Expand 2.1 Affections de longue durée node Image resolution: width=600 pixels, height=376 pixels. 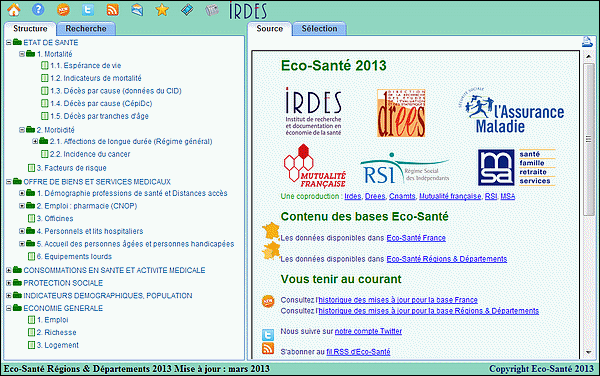pyautogui.click(x=35, y=142)
